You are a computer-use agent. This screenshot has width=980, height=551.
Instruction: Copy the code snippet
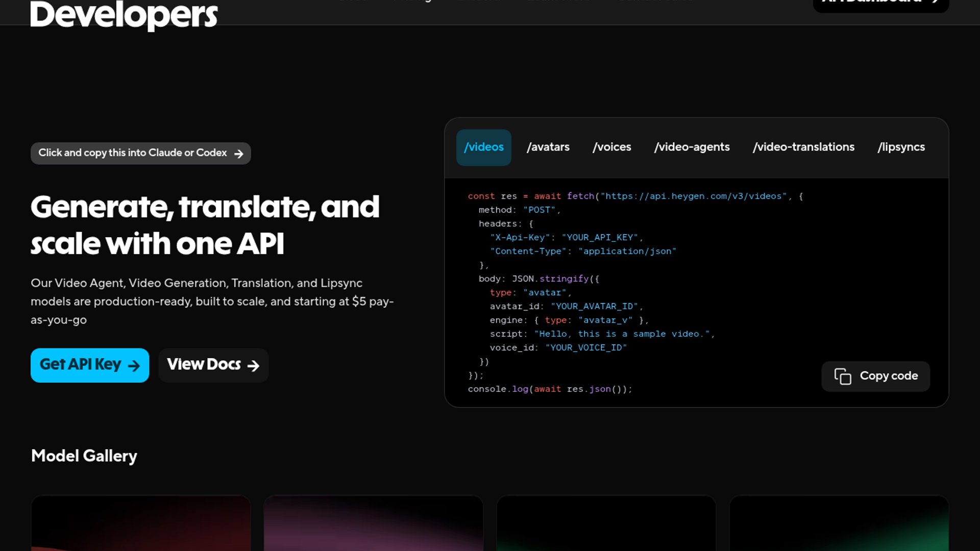coord(875,377)
